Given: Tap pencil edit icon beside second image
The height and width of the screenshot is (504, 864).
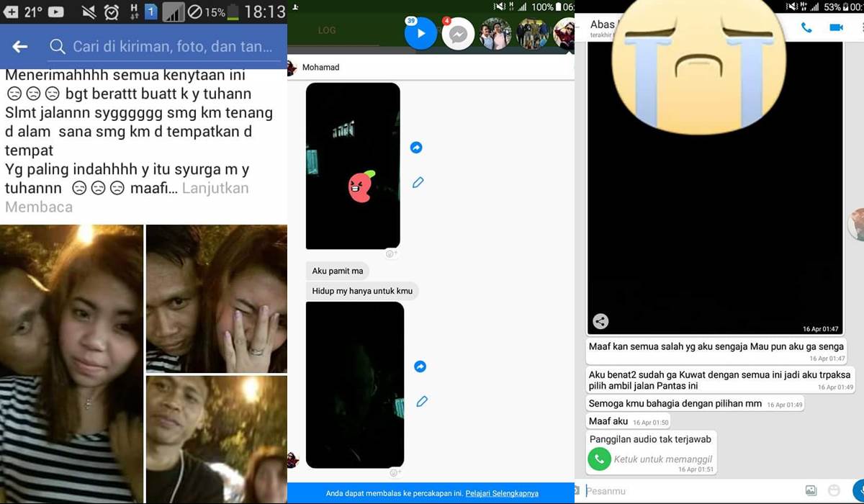Looking at the screenshot, I should click(x=422, y=401).
